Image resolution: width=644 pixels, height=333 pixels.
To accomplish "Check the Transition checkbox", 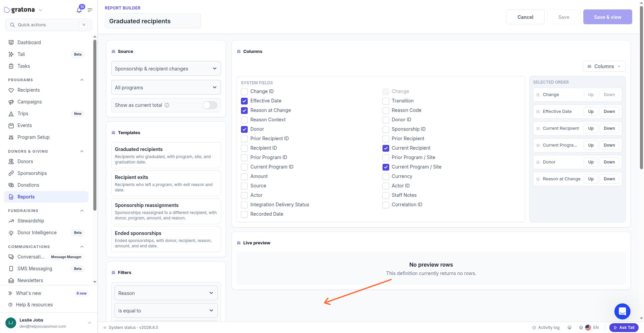I will (x=386, y=101).
